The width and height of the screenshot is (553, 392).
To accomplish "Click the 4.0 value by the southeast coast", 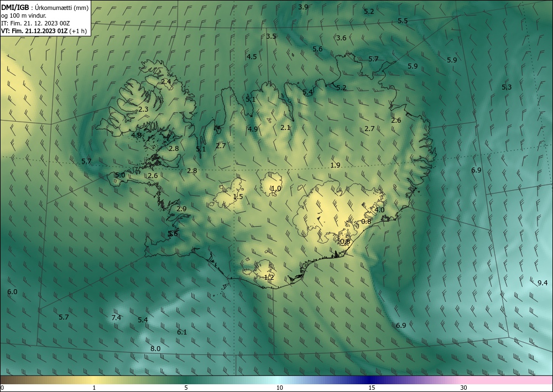I will point(379,210).
